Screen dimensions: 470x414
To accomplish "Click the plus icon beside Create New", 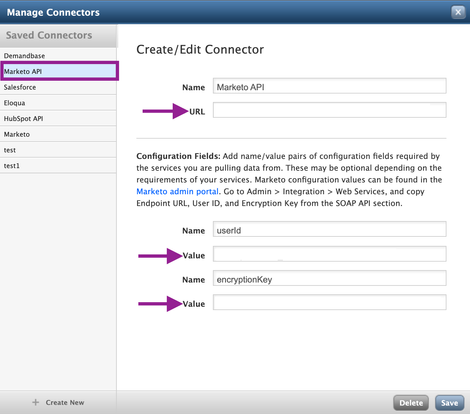I will (x=36, y=402).
